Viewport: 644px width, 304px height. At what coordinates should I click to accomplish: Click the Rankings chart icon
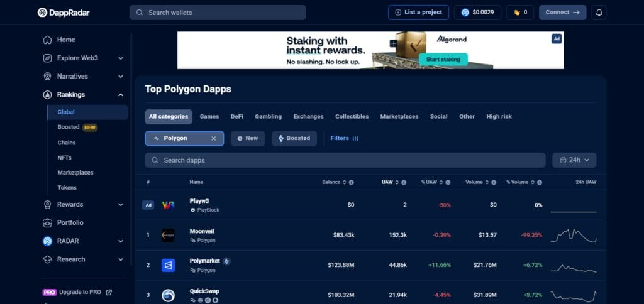(x=47, y=95)
